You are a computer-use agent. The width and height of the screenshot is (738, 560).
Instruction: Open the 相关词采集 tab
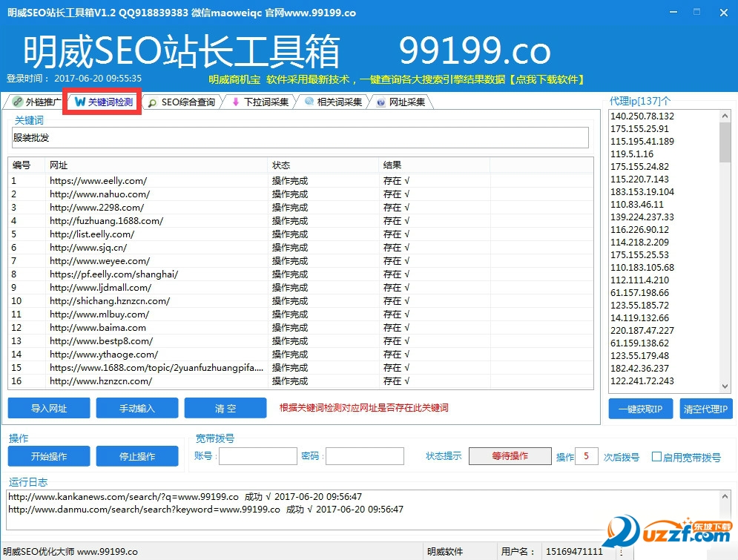[x=333, y=102]
